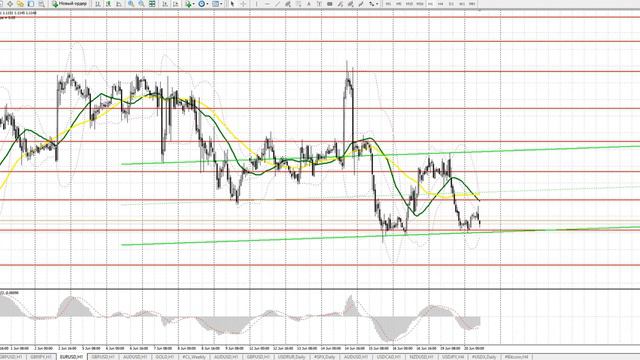
Task: Click the MACD histogram indicator panel
Action: pyautogui.click(x=320, y=318)
